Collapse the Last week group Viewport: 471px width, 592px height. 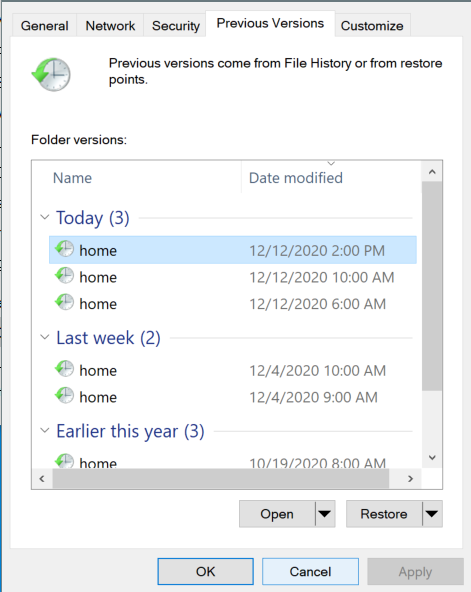click(45, 337)
